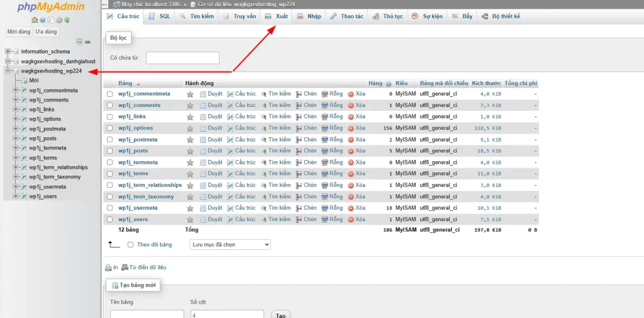Viewport: 644px width, 318px height.
Task: Open the Lưu mục đã chọn dropdown
Action: pyautogui.click(x=230, y=245)
